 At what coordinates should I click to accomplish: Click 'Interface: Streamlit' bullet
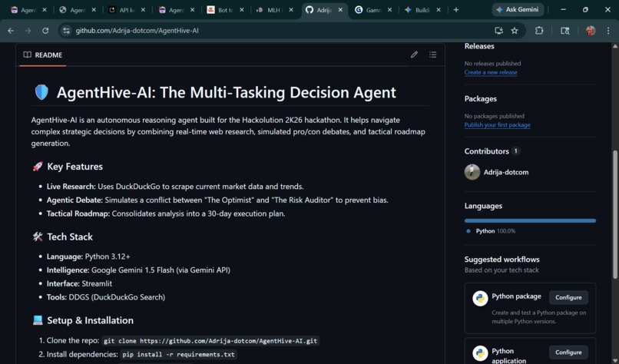[79, 283]
